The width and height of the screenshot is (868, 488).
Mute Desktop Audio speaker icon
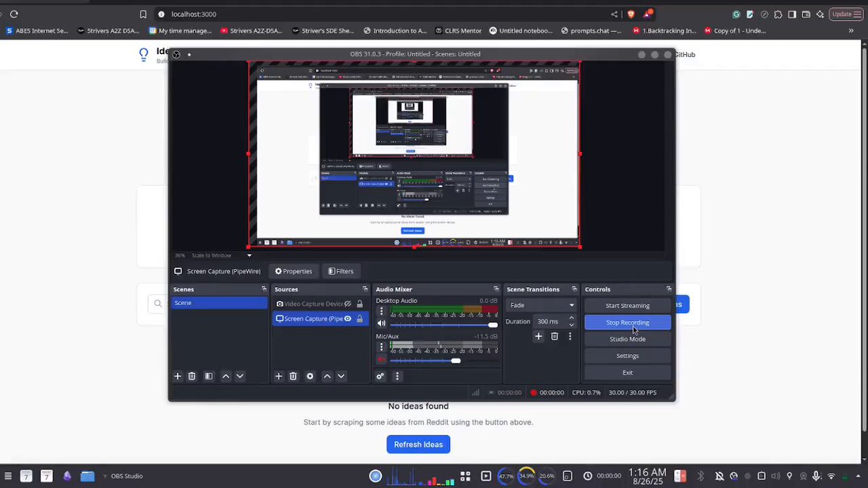[x=381, y=325]
